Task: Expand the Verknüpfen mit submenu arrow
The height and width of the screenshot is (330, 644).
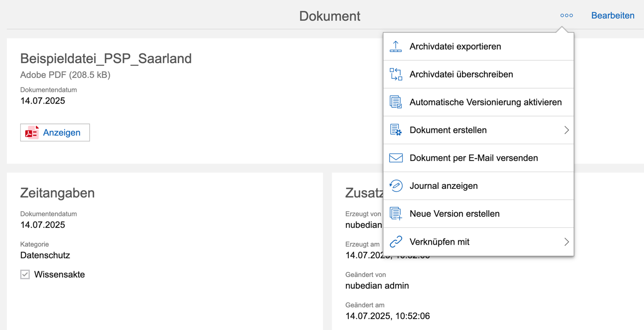Action: (x=566, y=242)
